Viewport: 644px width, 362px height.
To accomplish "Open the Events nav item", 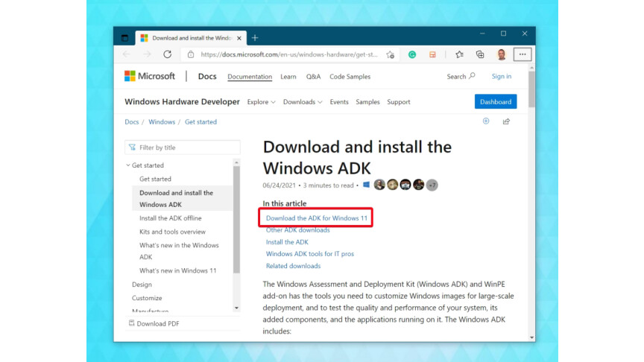I will click(x=339, y=102).
